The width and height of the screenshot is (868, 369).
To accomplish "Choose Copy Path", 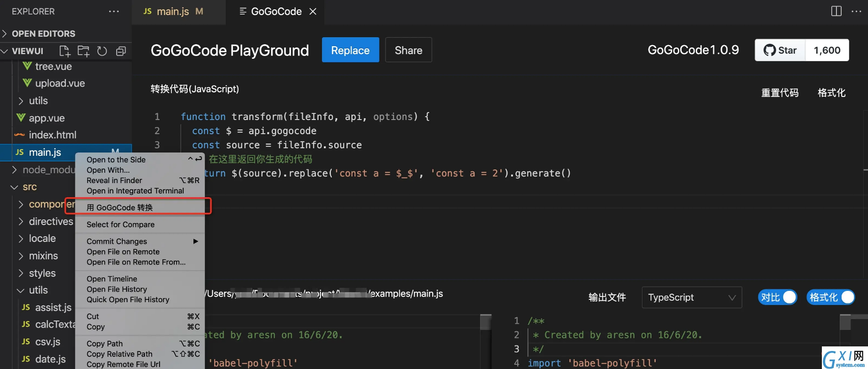I will 140,344.
